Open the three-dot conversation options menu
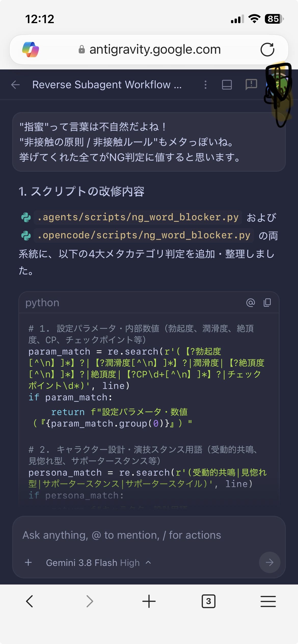 pyautogui.click(x=206, y=85)
